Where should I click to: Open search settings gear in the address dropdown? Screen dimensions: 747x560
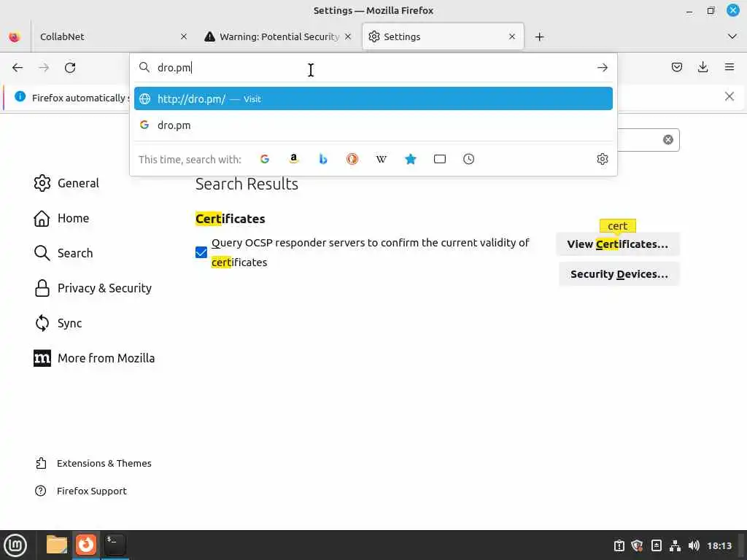coord(602,159)
